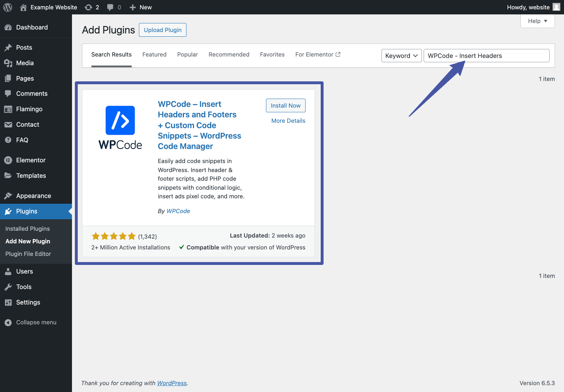Click the Settings sliders icon
This screenshot has height=392, width=564.
point(8,302)
